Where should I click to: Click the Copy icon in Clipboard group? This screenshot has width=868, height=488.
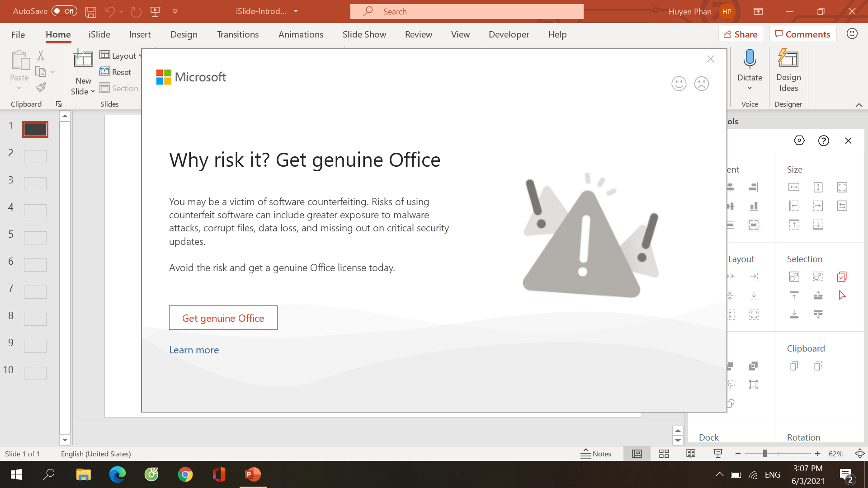point(41,71)
